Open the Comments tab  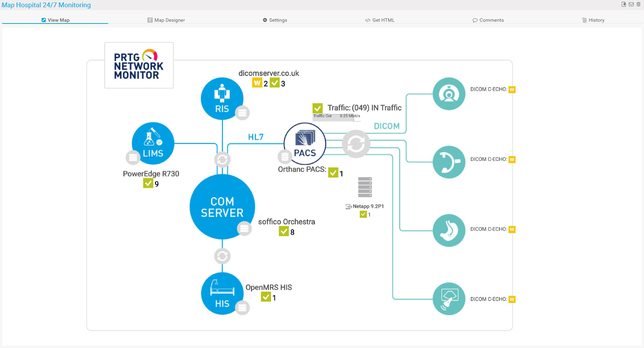(x=488, y=20)
